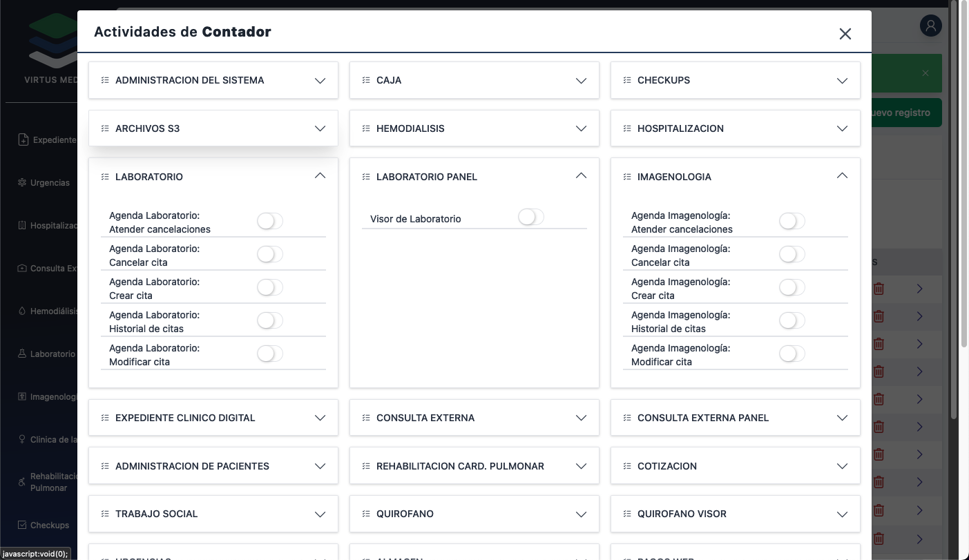Screen dimensions: 969x560
Task: Enable Agenda Laboratorio: Historial de citas
Action: point(270,320)
